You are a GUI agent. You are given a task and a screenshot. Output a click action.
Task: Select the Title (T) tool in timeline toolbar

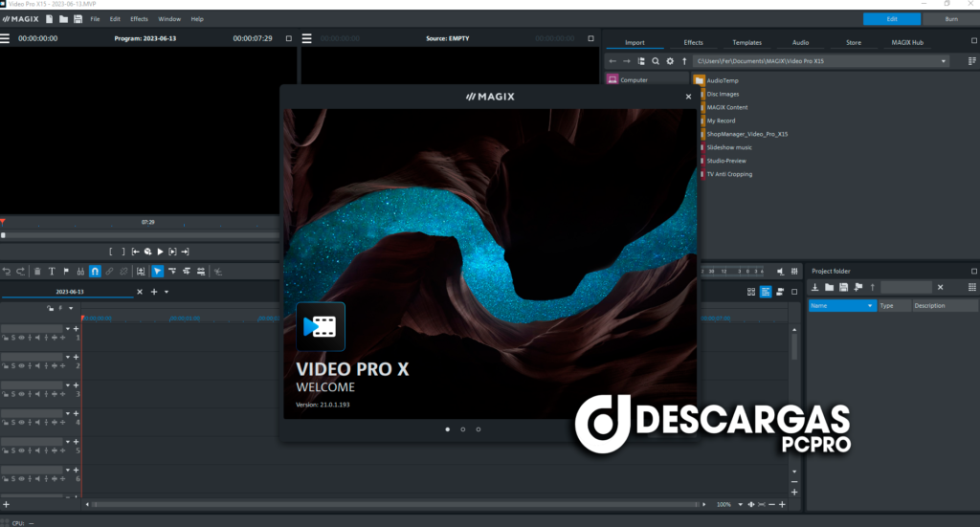click(52, 271)
